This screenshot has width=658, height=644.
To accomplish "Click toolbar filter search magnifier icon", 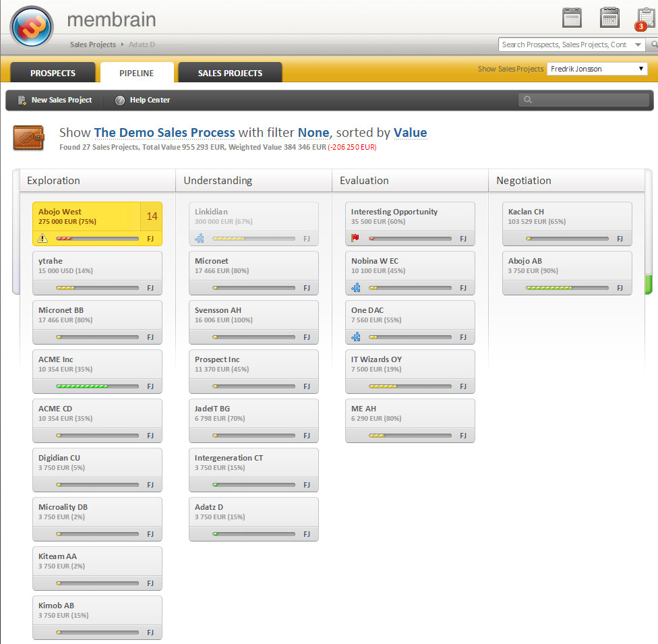I will click(x=528, y=100).
